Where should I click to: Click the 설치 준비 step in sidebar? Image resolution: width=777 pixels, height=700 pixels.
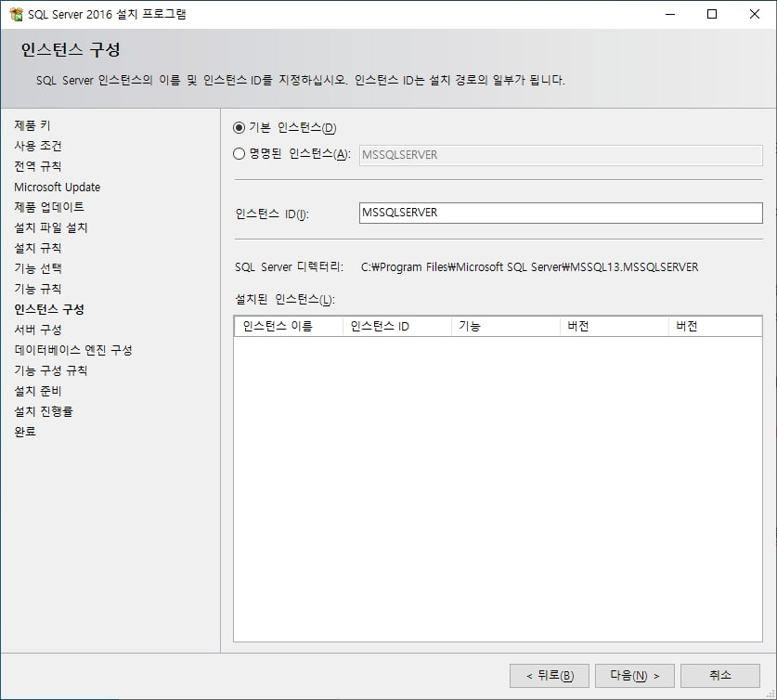tap(38, 391)
